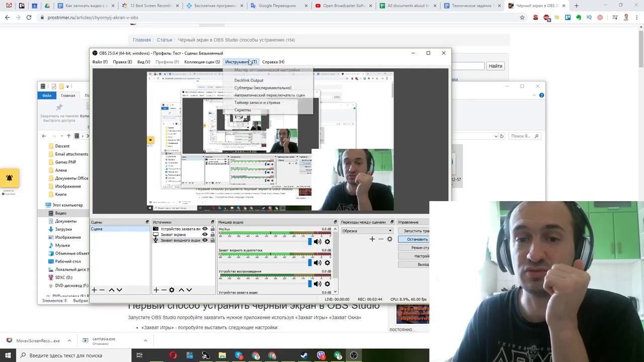Hide the Захват входного аудиопотока source

[205, 240]
